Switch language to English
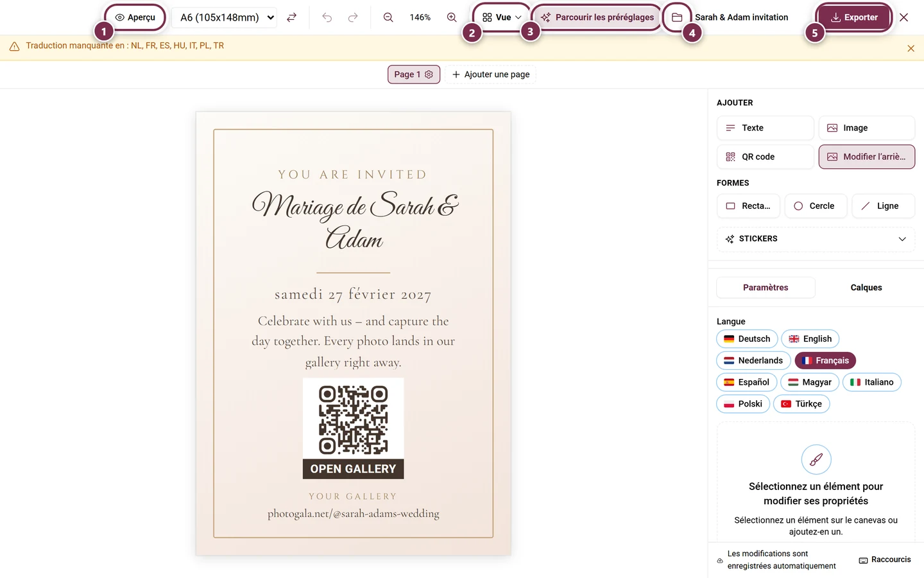924x578 pixels. (810, 339)
